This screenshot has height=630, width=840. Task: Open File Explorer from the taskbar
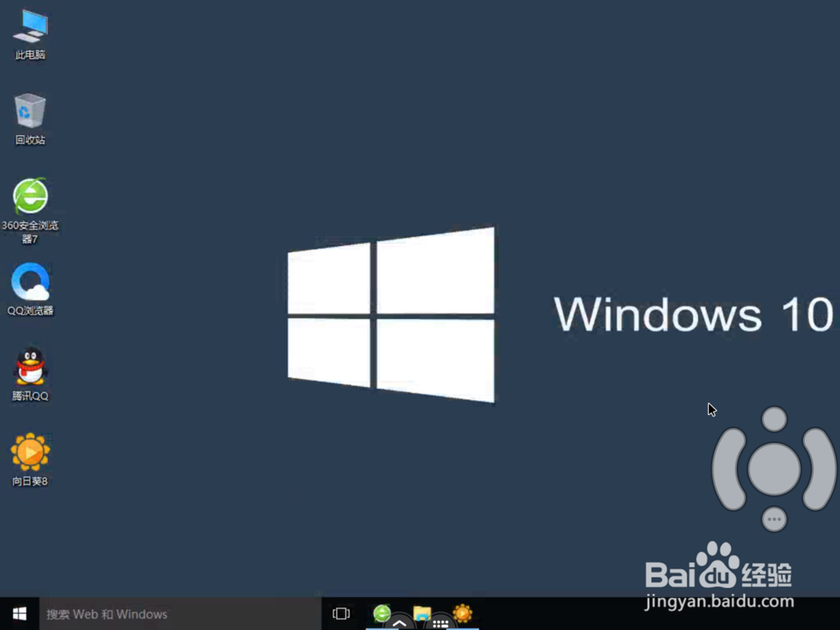(423, 612)
